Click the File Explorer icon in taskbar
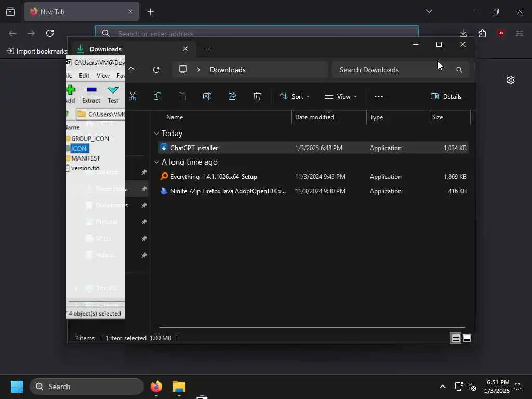The image size is (532, 399). 179,387
